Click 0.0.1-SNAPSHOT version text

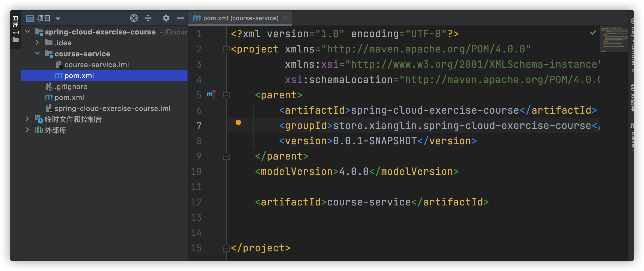coord(375,141)
